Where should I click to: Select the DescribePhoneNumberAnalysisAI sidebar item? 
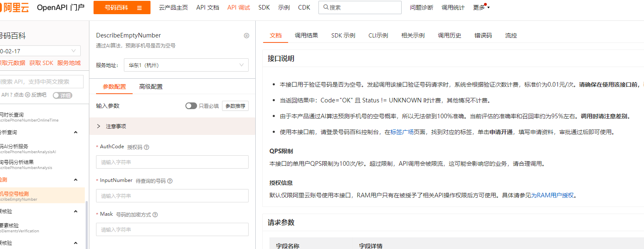[x=42, y=149]
